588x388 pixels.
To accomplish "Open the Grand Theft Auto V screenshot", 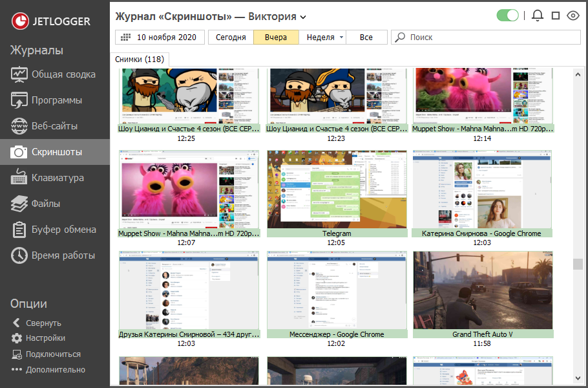I will [483, 290].
